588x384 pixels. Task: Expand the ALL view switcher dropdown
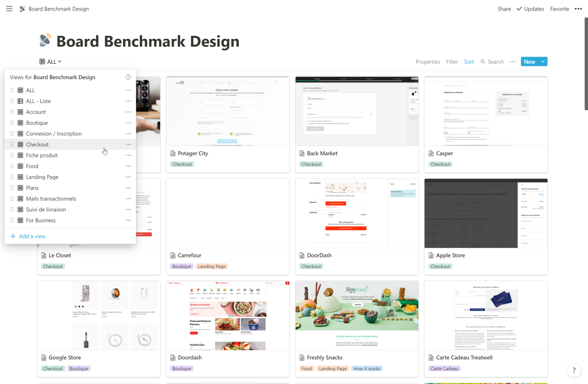[50, 62]
